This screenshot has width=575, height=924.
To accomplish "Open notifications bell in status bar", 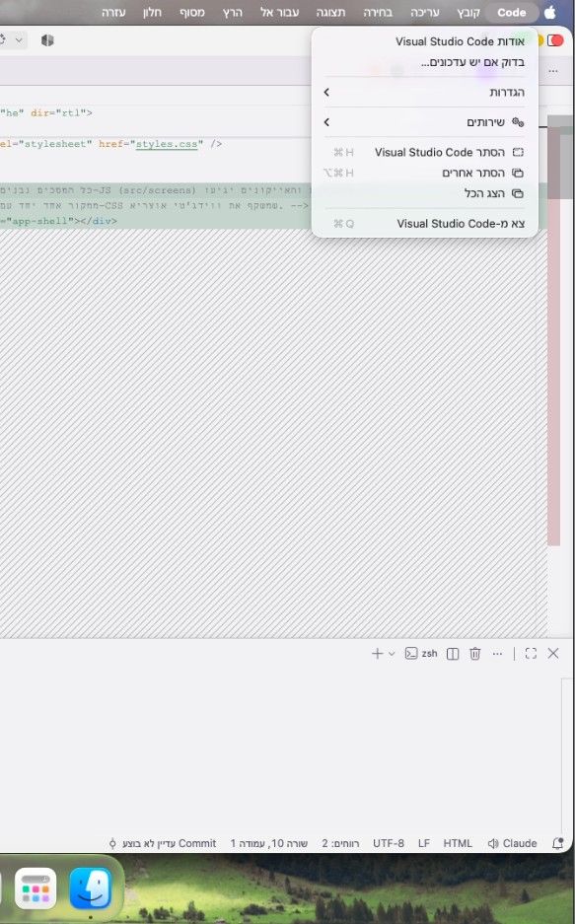I will pyautogui.click(x=557, y=843).
